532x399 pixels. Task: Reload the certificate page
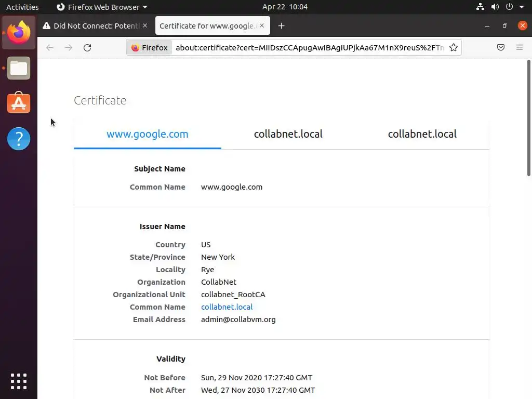click(87, 47)
